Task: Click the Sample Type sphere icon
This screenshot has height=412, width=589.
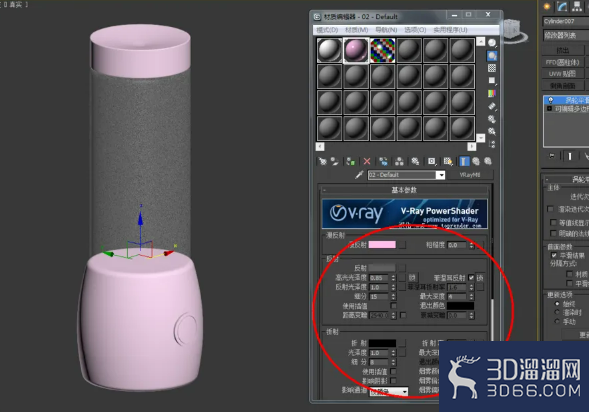Action: (492, 43)
